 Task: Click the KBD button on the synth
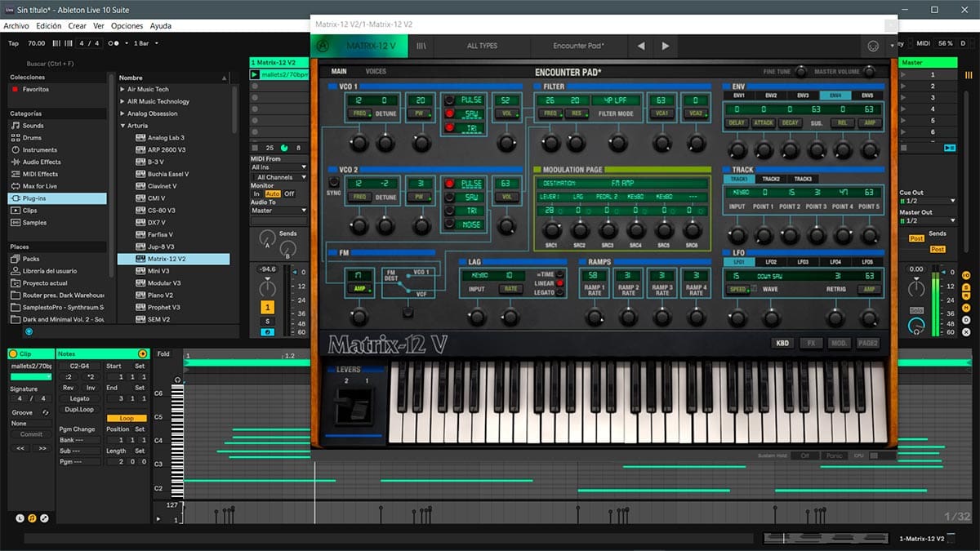coord(781,344)
